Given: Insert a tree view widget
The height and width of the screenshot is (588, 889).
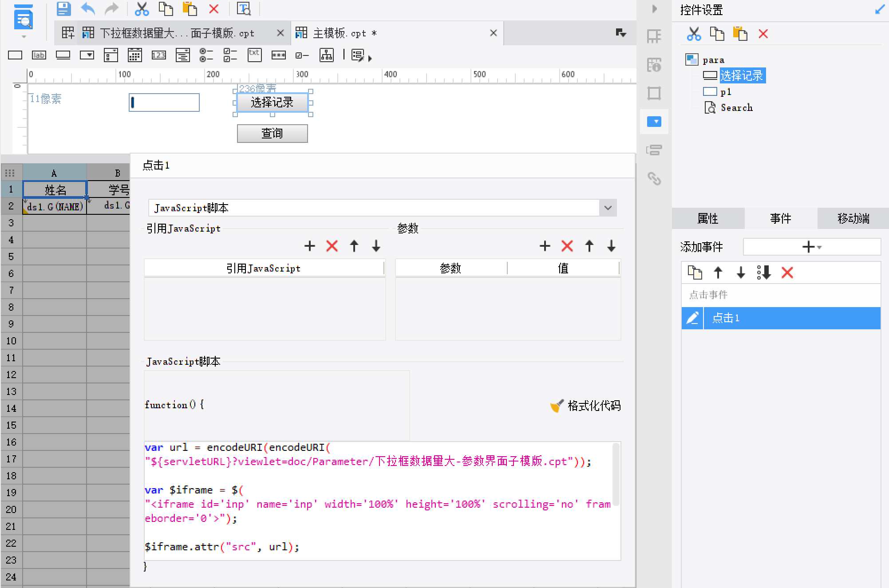Looking at the screenshot, I should click(x=327, y=55).
